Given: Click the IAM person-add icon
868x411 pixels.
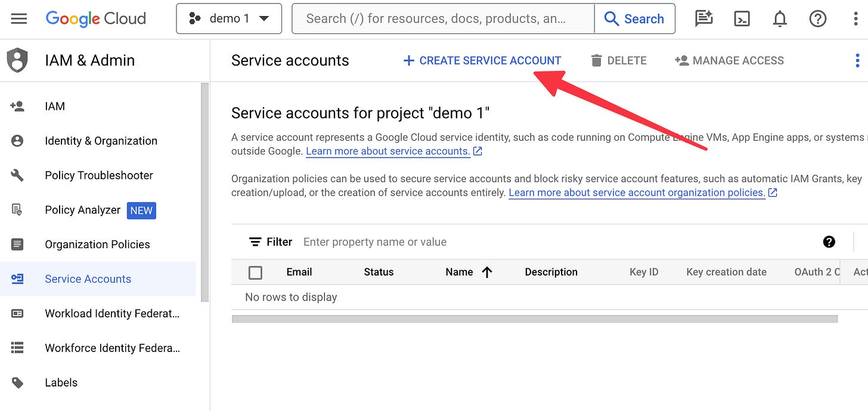Looking at the screenshot, I should tap(17, 106).
